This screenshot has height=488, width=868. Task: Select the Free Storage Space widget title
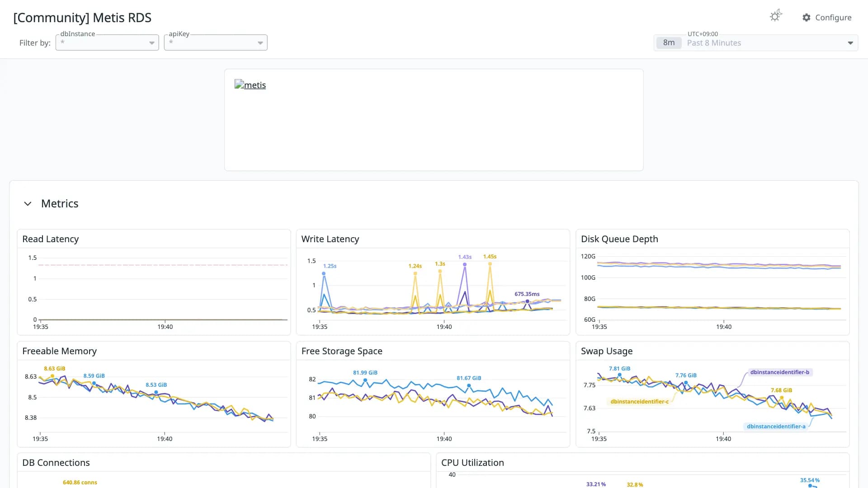(x=342, y=351)
